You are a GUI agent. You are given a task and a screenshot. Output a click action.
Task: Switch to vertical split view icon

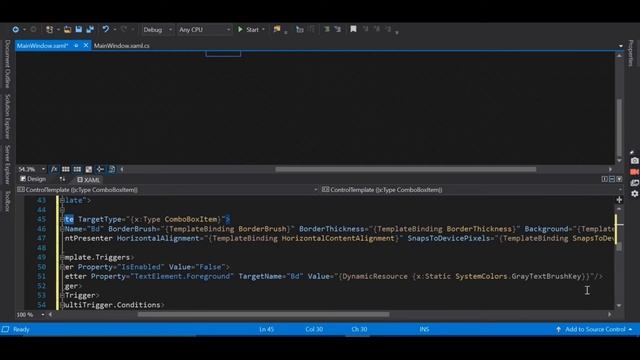(604, 179)
